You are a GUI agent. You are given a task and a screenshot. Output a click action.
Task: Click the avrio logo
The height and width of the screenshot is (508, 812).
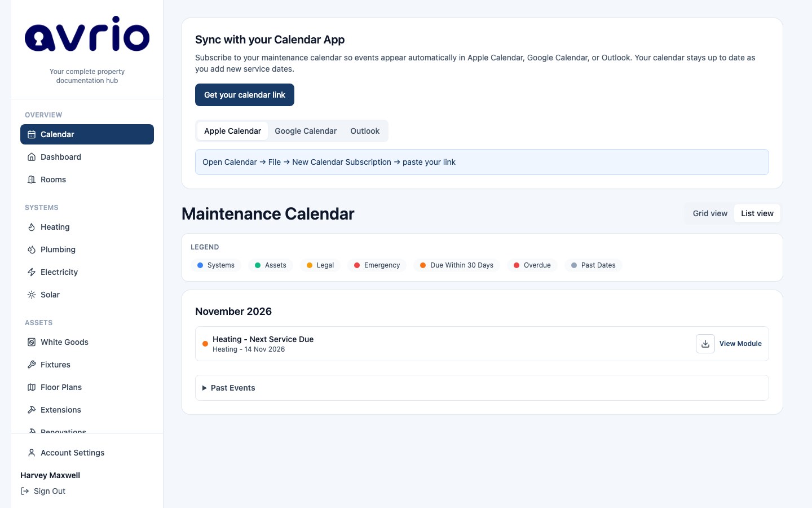[87, 34]
